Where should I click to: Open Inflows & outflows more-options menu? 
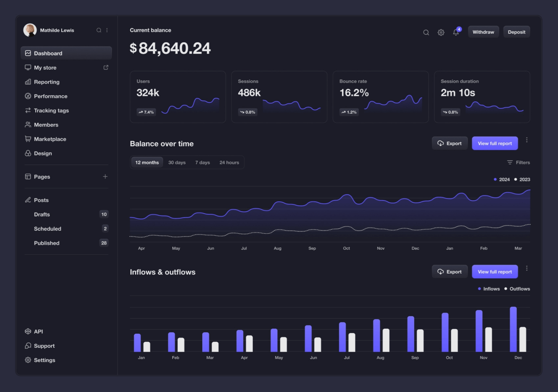527,268
